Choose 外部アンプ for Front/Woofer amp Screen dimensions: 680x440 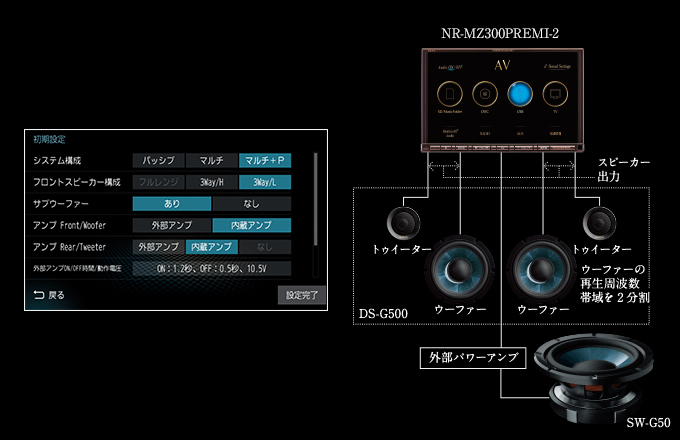tap(172, 225)
